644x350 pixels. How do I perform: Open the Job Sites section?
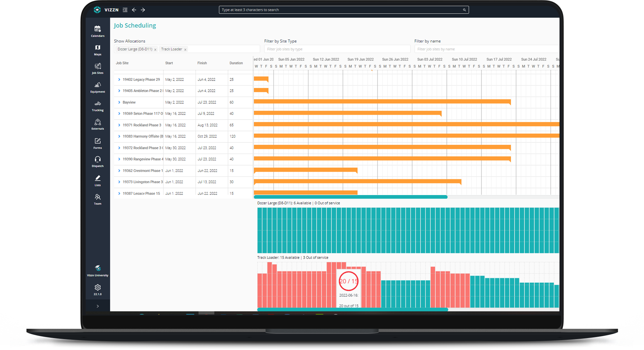pyautogui.click(x=98, y=68)
